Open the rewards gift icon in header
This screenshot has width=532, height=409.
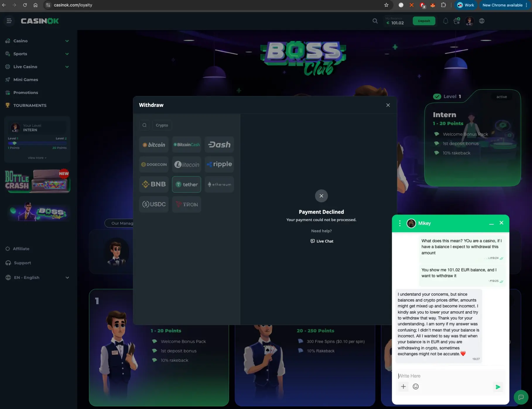(457, 21)
